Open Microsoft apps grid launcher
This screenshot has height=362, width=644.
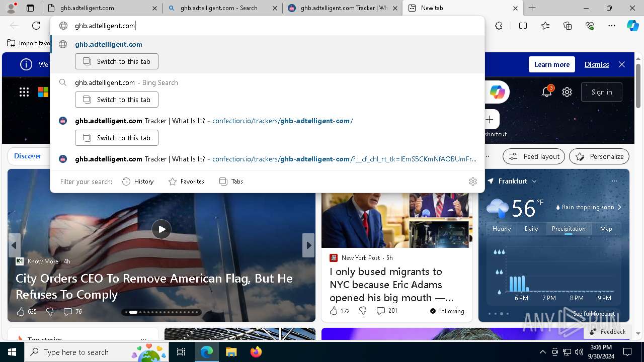click(24, 92)
